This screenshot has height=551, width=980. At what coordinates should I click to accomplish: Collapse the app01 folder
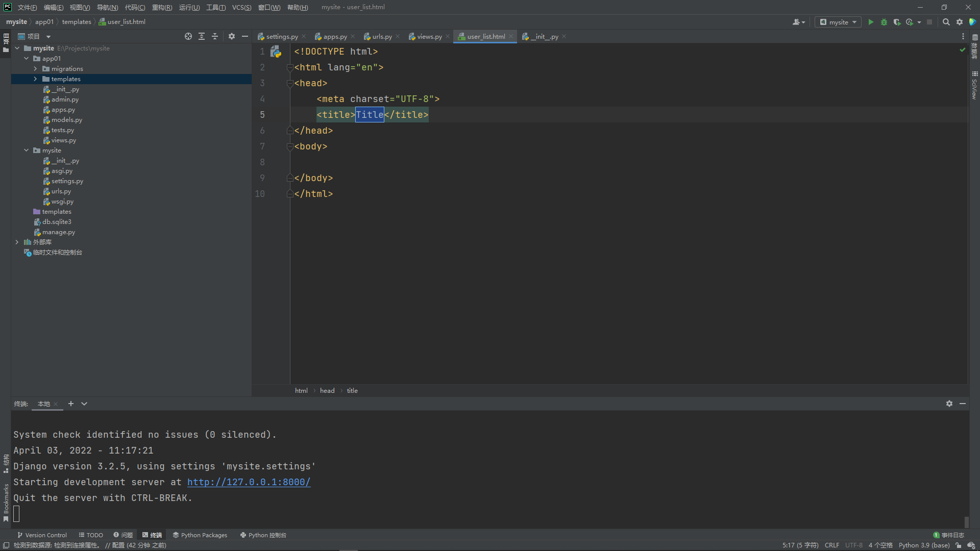tap(27, 59)
